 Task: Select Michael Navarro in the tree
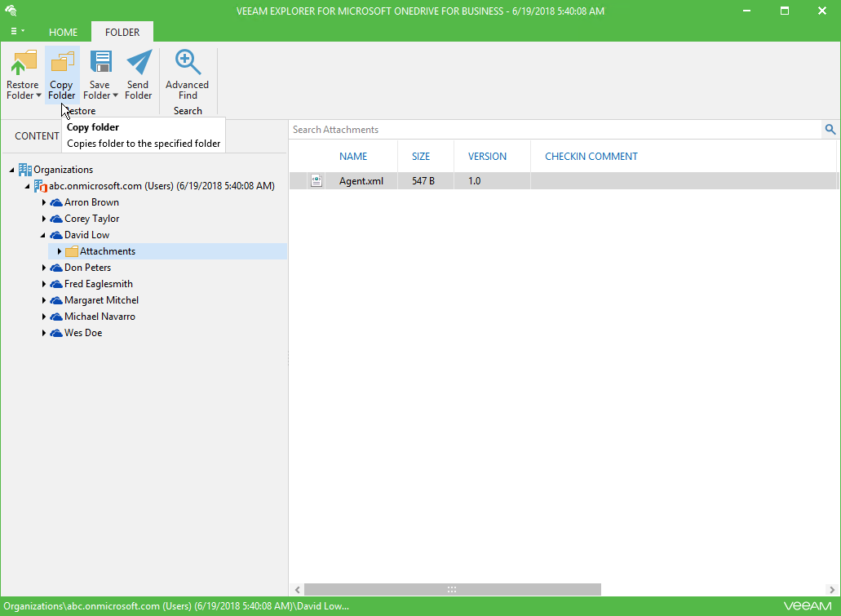[x=100, y=317]
